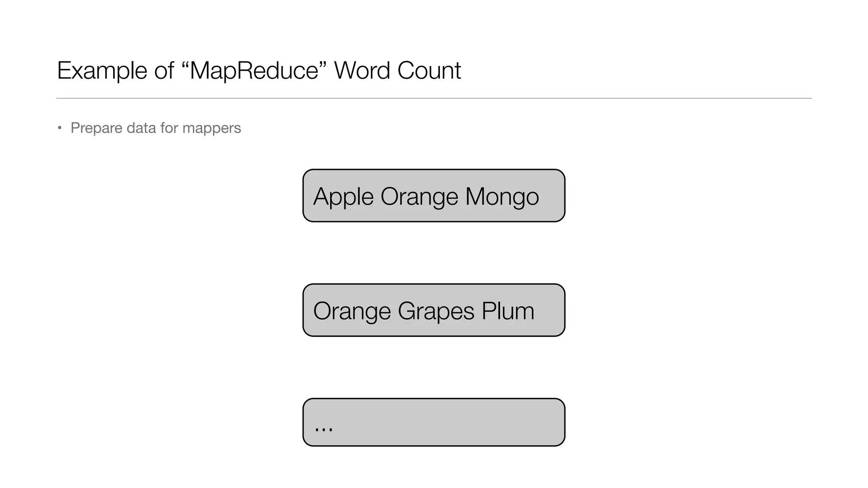Click the "..." text in the bottom box
The image size is (868, 488).
click(323, 427)
